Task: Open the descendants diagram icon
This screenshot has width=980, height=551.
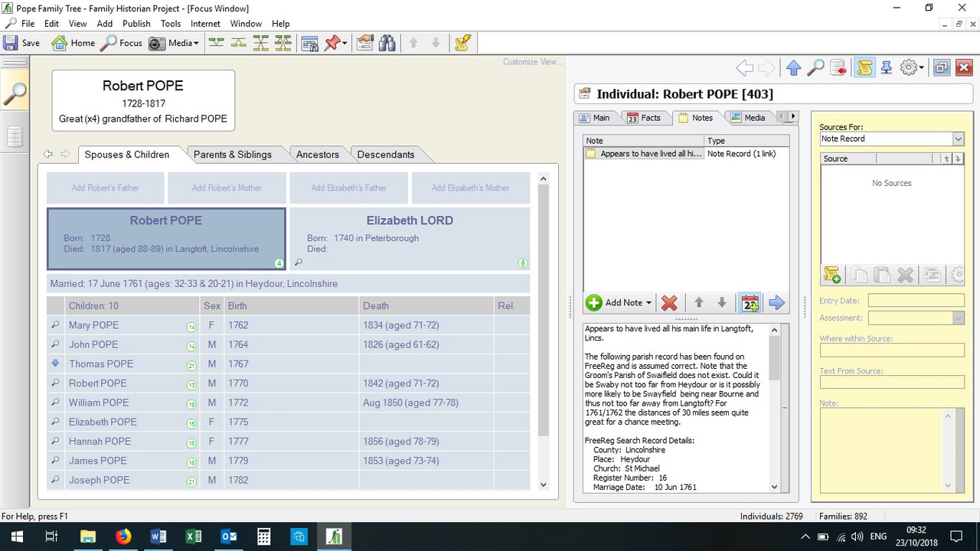Action: click(x=239, y=43)
